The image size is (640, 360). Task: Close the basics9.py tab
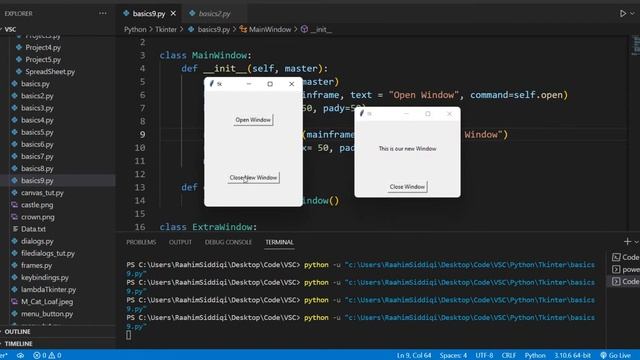tap(173, 13)
